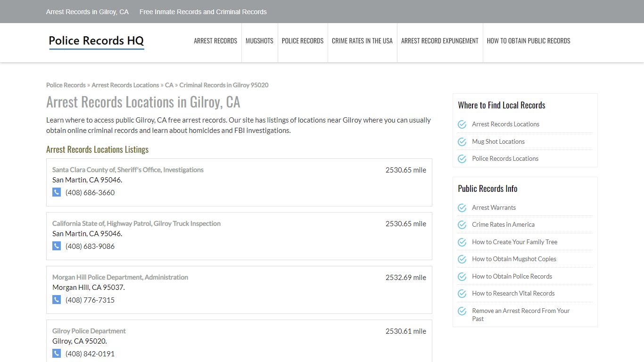Click the phone icon beside (408) 776-7315
Screen dimensions: 644x362
point(57,300)
